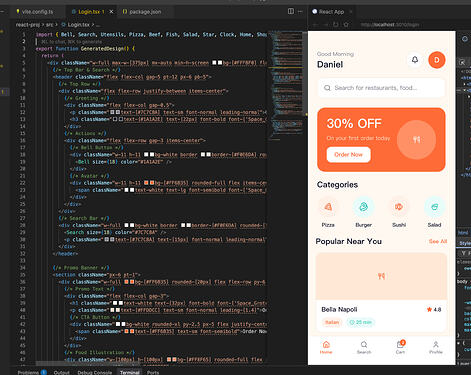
Task: Click the Italian cuisine tag
Action: pyautogui.click(x=332, y=322)
